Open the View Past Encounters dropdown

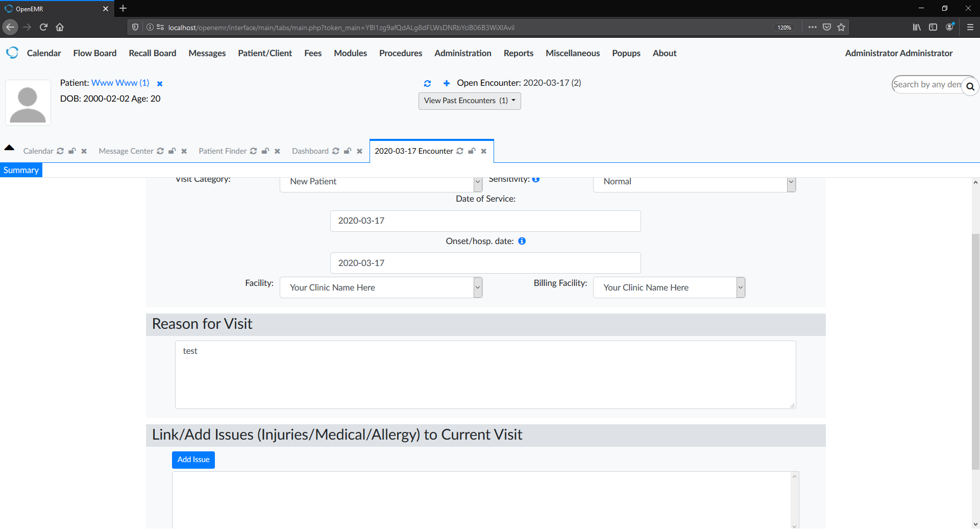(469, 101)
